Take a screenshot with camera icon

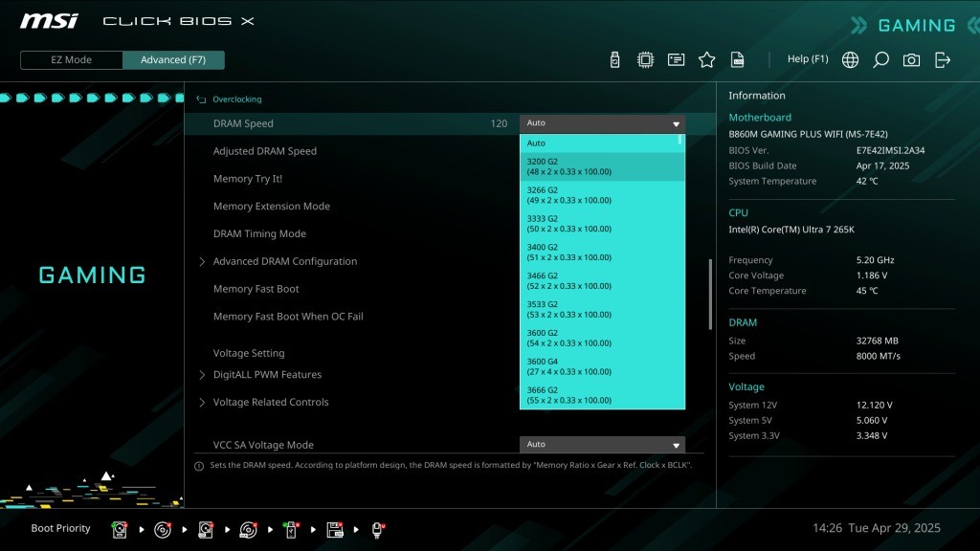pos(911,60)
